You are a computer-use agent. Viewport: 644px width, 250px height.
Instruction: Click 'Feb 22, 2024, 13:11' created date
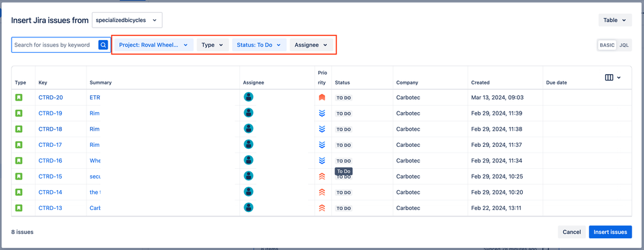(496, 208)
